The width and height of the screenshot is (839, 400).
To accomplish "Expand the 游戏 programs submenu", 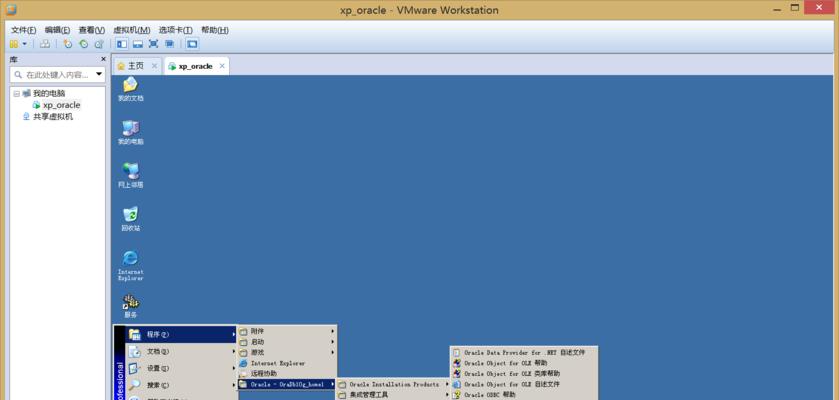I will click(x=287, y=352).
